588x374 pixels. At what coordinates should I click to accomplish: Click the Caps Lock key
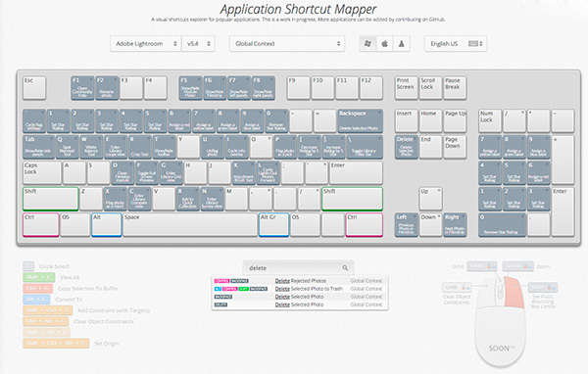pos(42,172)
